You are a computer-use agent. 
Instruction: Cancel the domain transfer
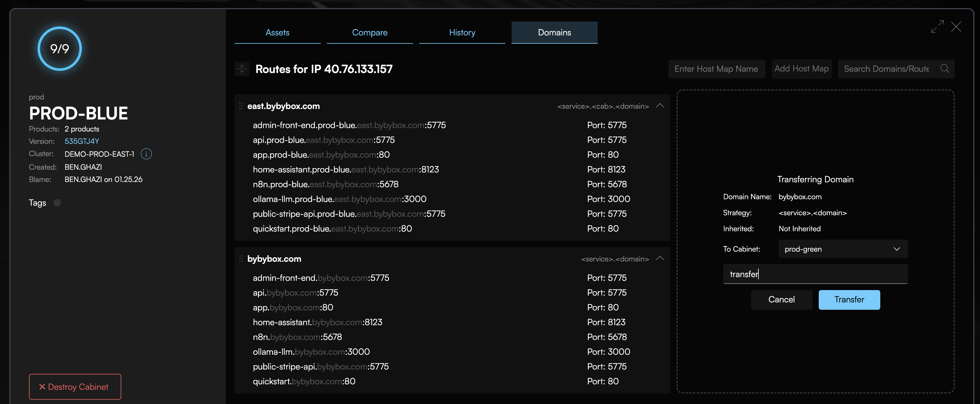[x=781, y=300]
